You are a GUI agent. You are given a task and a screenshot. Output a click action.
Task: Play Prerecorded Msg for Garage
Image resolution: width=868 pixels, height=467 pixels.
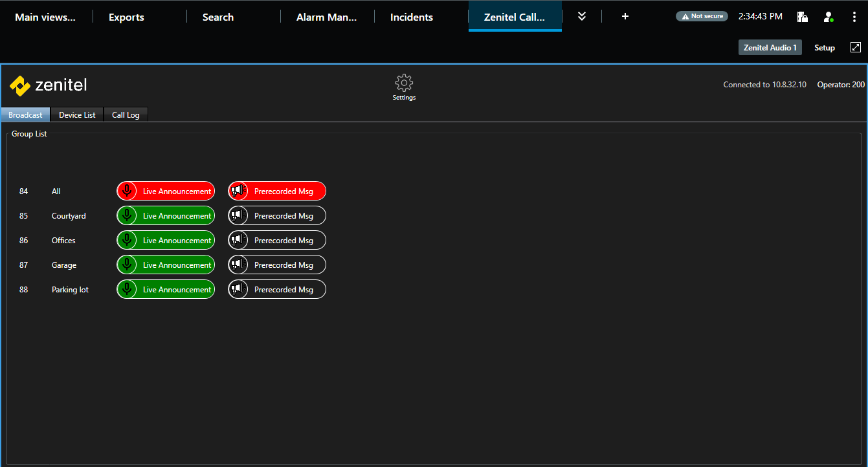pyautogui.click(x=284, y=265)
